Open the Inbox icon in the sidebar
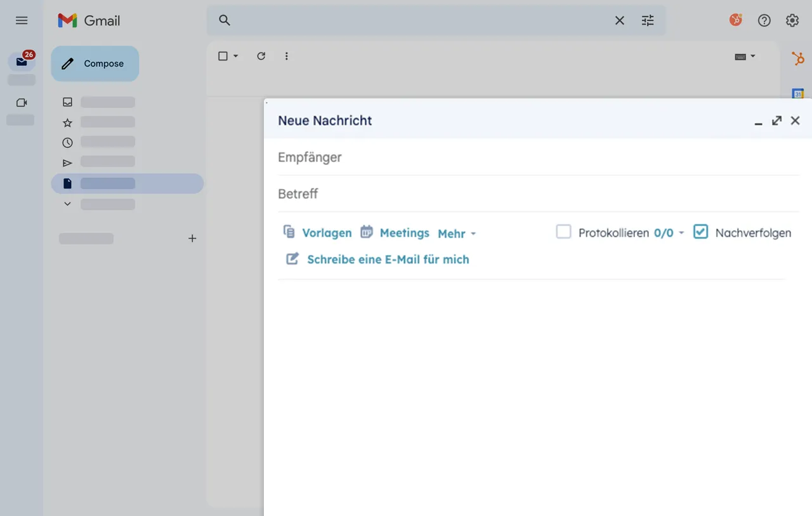The height and width of the screenshot is (516, 812). 68,102
